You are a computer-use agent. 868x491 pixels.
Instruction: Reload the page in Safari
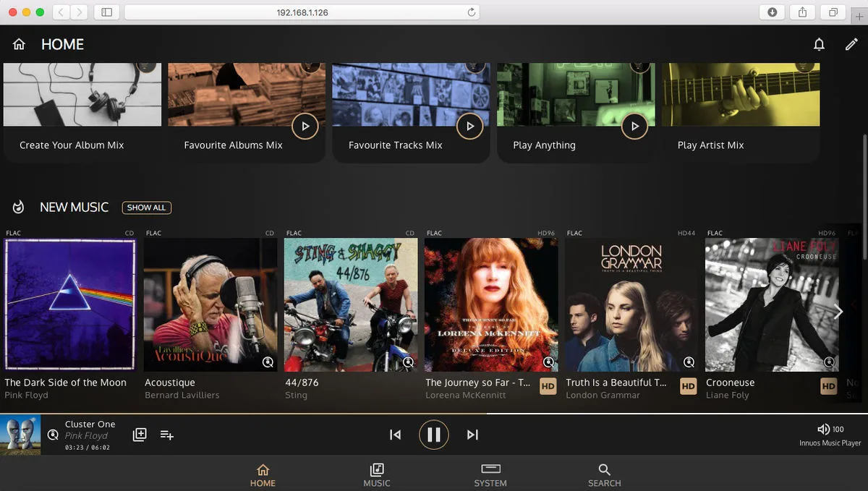coord(472,12)
